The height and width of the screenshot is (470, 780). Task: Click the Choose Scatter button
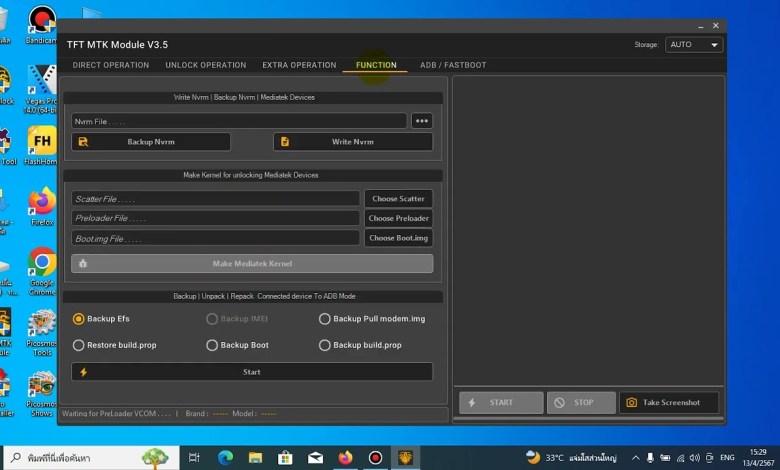pos(397,199)
